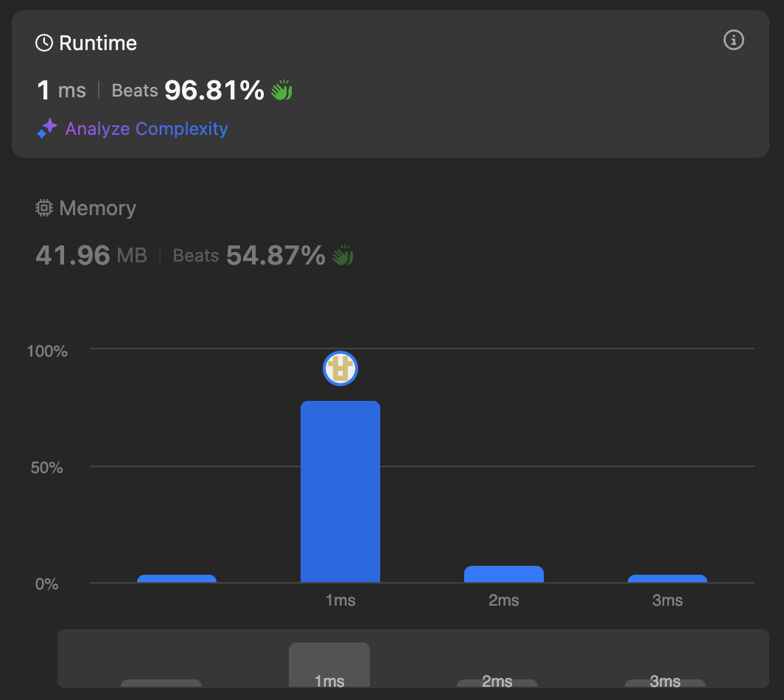Image resolution: width=784 pixels, height=700 pixels.
Task: Click the 1 ms runtime value
Action: pos(61,90)
